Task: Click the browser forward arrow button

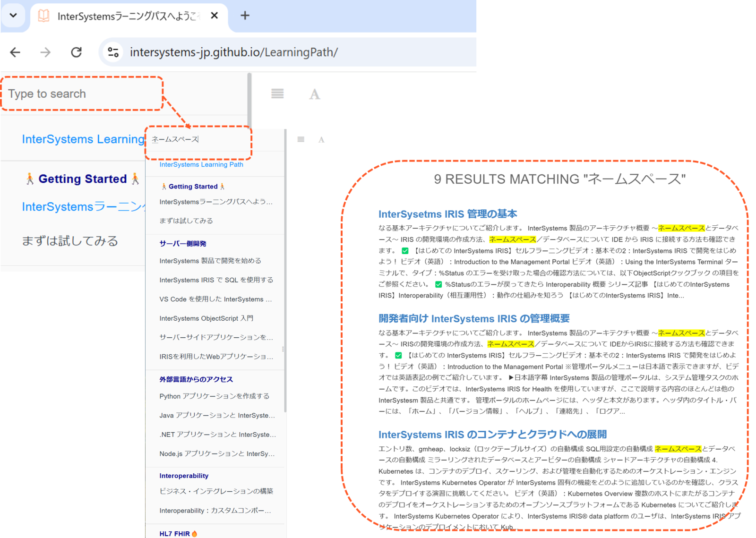Action: tap(45, 52)
